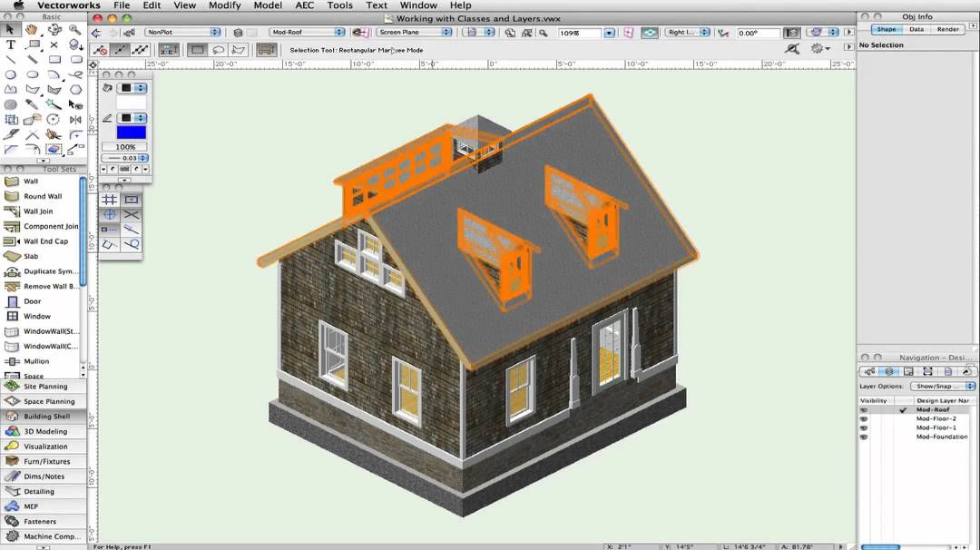The width and height of the screenshot is (980, 550).
Task: Toggle visibility of Mod-Floor-1 layer
Action: click(x=864, y=428)
